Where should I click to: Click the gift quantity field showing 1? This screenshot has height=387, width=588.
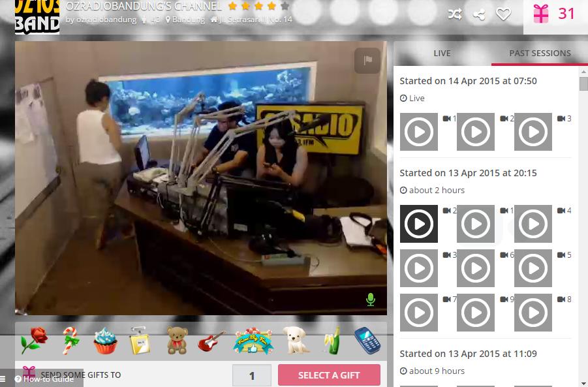(x=252, y=375)
